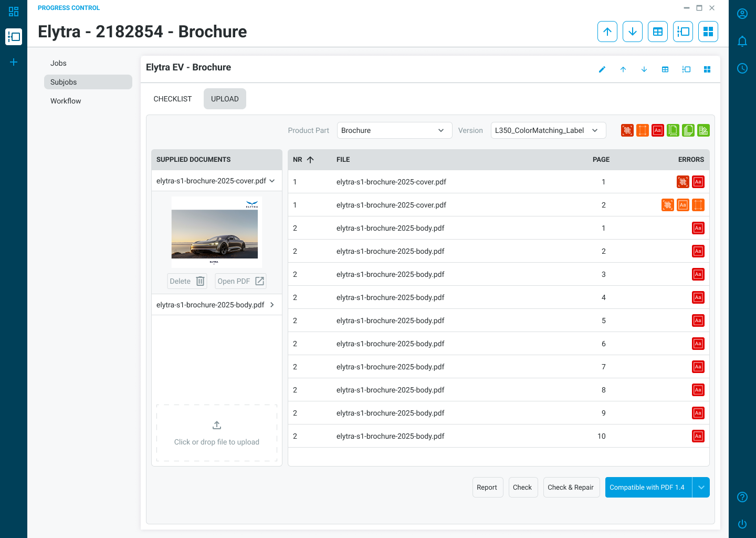Open the user account icon
The height and width of the screenshot is (538, 756).
point(742,14)
